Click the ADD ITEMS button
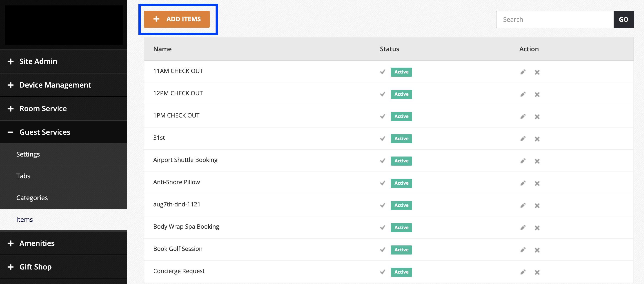Image resolution: width=644 pixels, height=284 pixels. point(177,19)
